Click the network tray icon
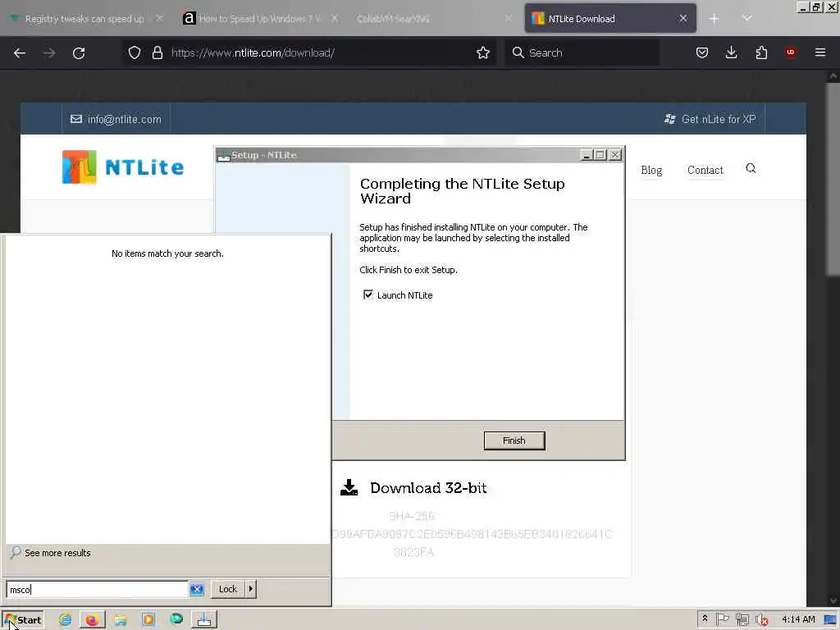 click(x=742, y=619)
